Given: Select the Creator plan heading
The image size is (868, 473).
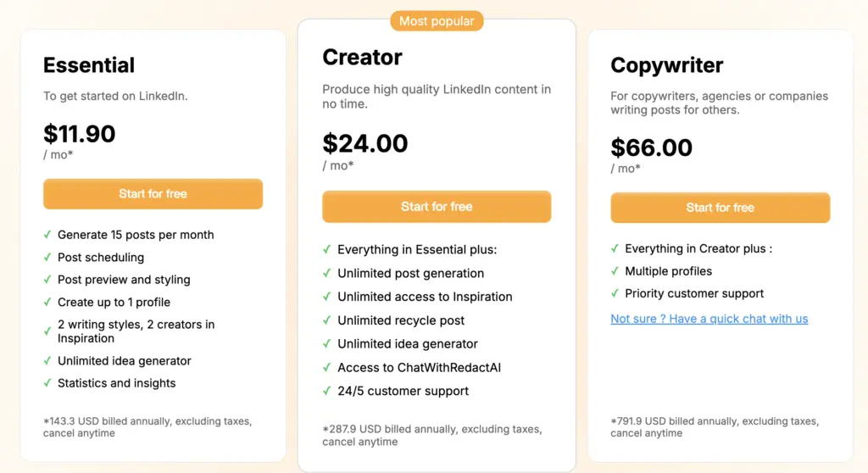Looking at the screenshot, I should (x=362, y=58).
